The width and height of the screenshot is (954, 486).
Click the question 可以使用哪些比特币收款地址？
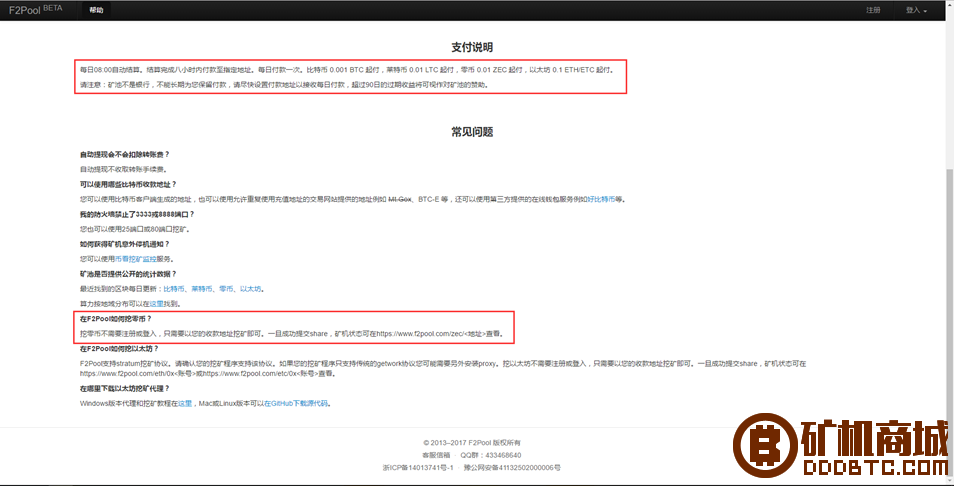128,184
